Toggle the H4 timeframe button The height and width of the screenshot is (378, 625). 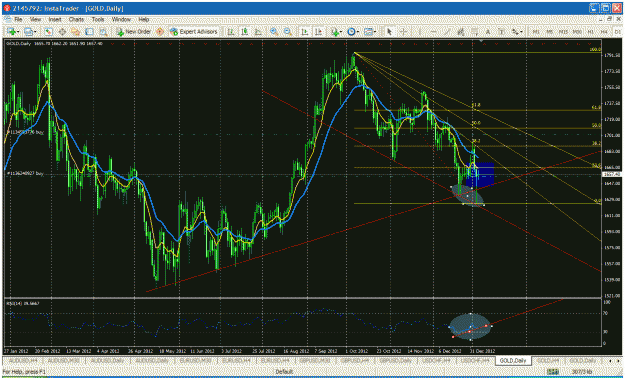pos(604,32)
